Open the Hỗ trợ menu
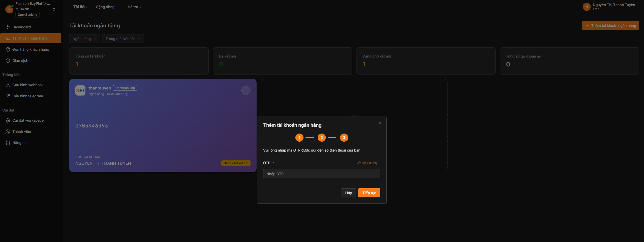644x242 pixels. pos(134,7)
